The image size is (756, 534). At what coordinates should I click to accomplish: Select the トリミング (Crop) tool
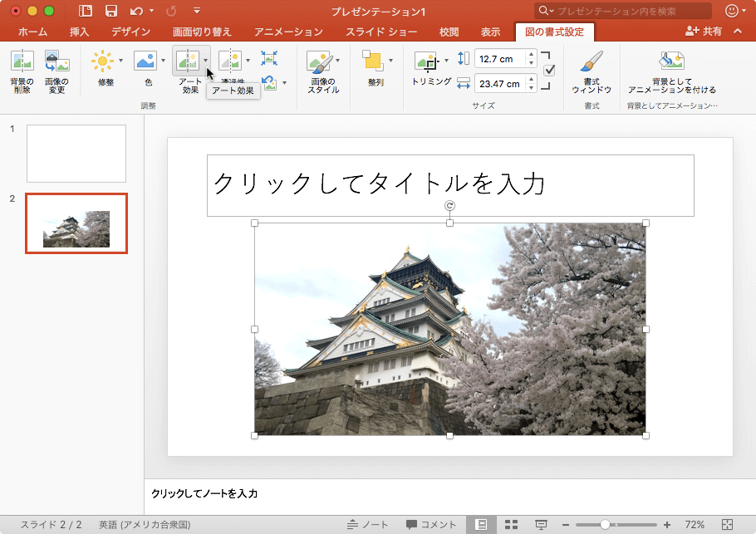[426, 61]
